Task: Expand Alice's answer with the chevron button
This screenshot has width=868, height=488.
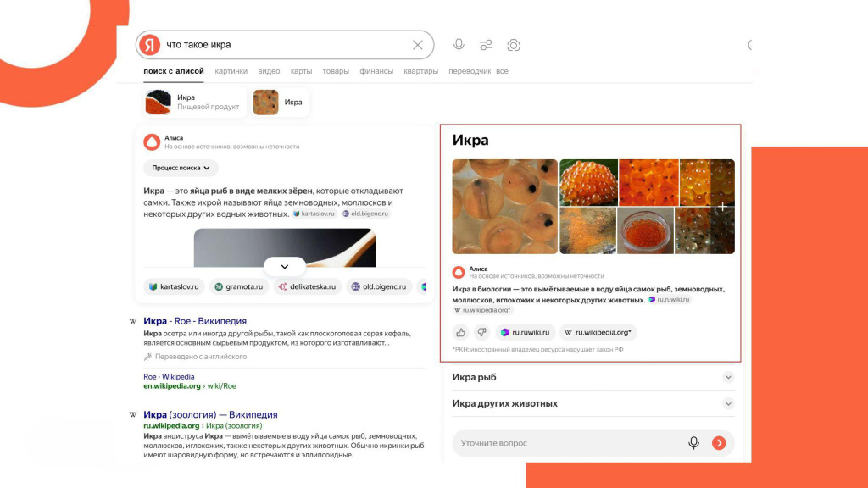Action: tap(285, 266)
